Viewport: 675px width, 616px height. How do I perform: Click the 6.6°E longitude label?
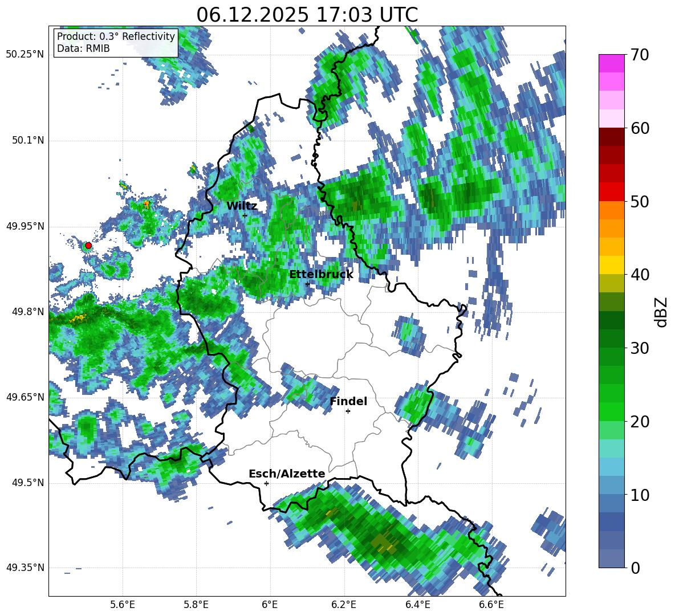coord(491,605)
